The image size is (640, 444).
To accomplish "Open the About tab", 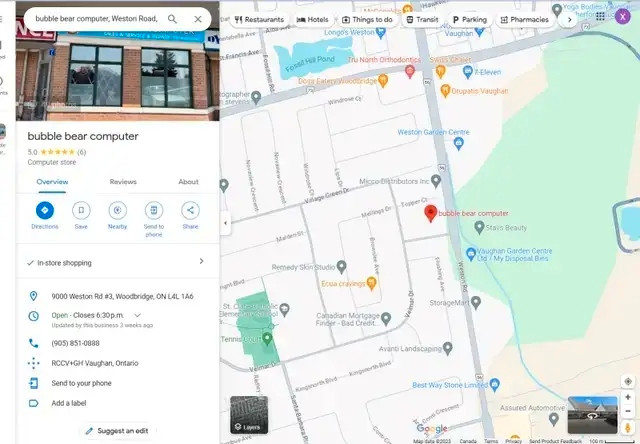I will 188,182.
